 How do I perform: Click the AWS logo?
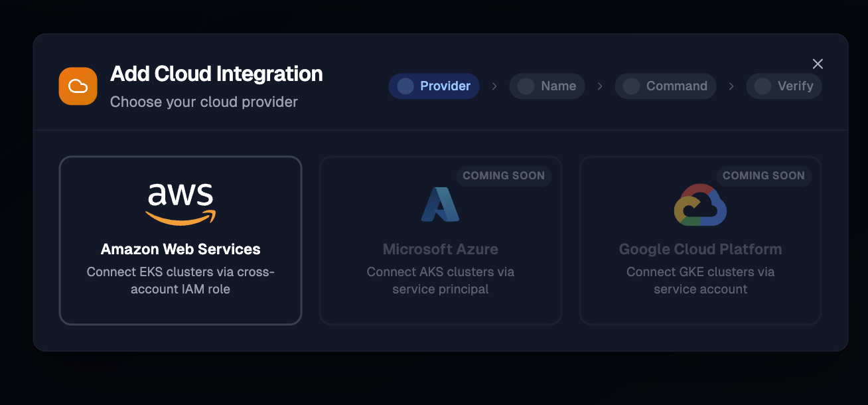pos(181,203)
